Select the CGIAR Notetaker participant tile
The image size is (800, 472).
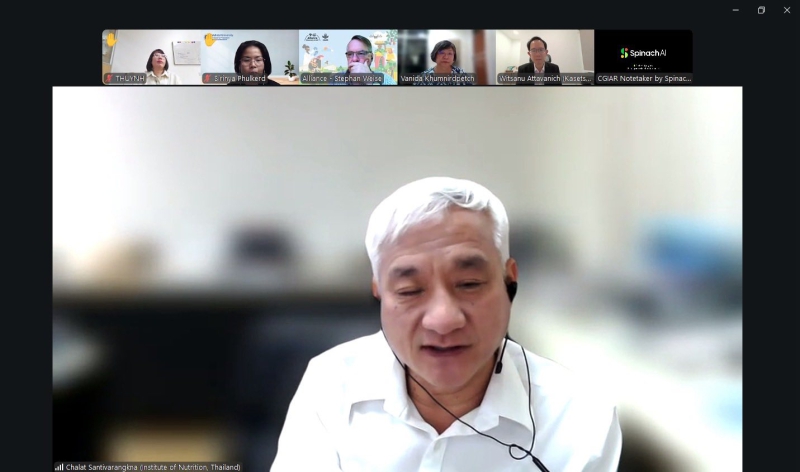643,57
